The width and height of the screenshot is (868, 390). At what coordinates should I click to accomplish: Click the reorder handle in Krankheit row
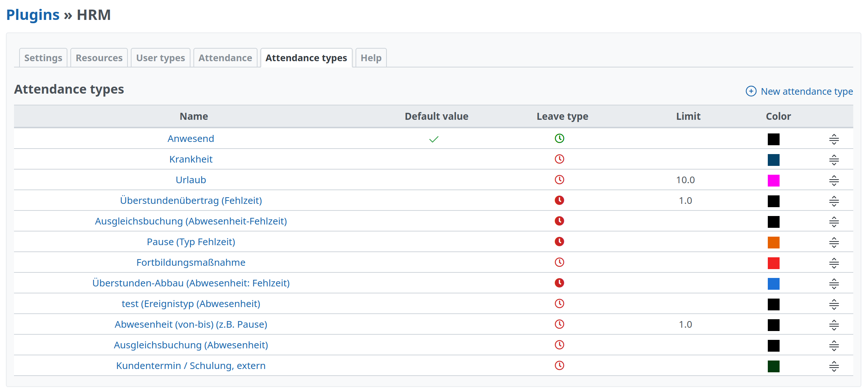click(834, 160)
